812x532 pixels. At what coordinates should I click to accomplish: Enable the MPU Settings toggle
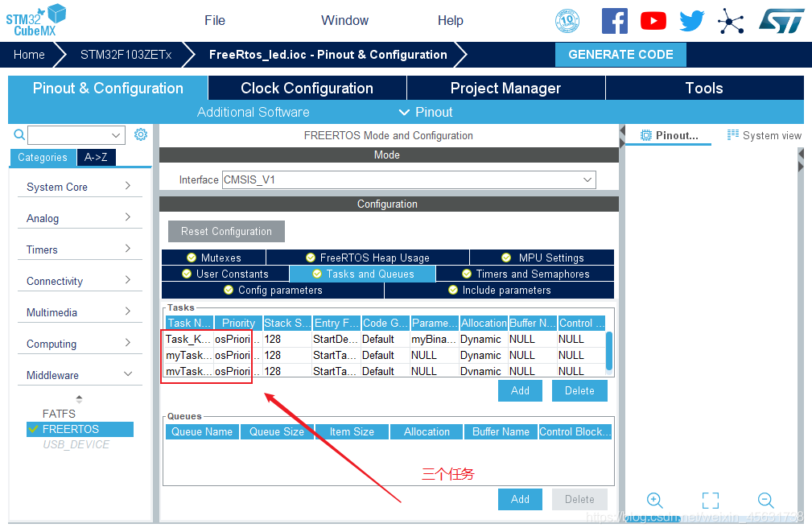coord(541,257)
